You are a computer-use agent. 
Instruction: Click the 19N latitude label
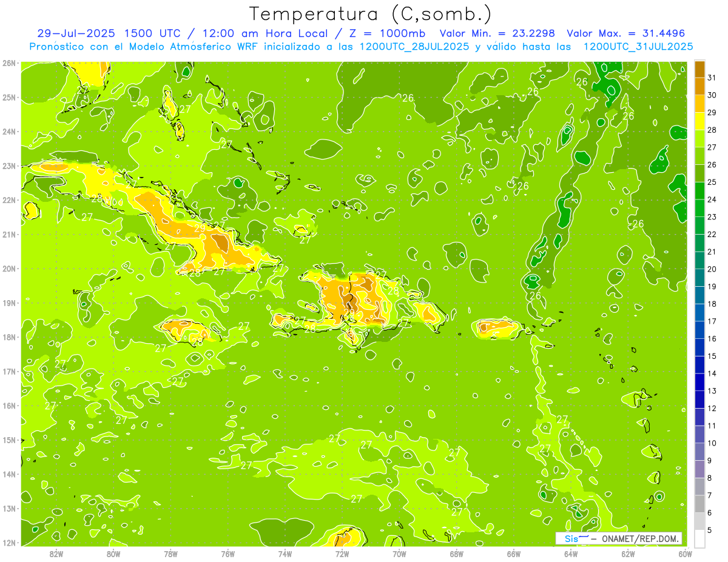click(x=8, y=303)
